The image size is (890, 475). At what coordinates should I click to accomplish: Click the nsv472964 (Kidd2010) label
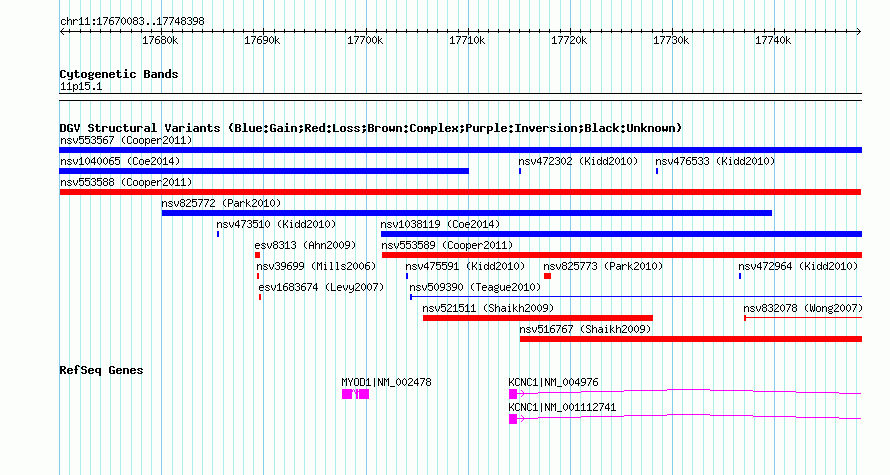point(798,266)
